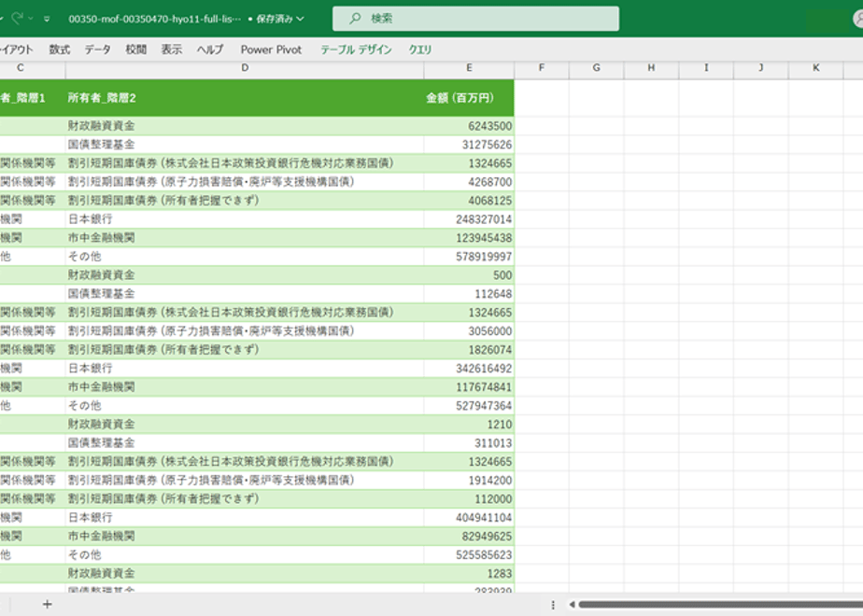Screen dimensions: 863x616
Task: Select the cell with value 4268700
Action: click(469, 182)
